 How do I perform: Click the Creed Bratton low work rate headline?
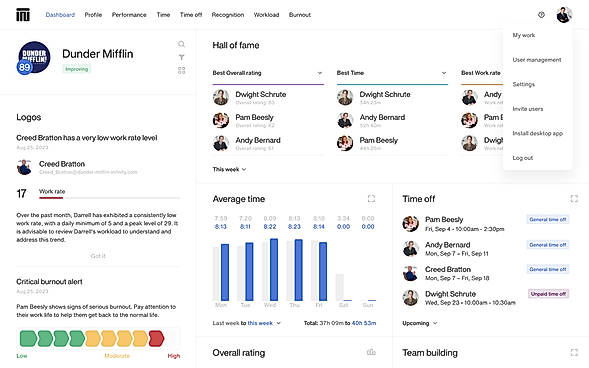pyautogui.click(x=87, y=138)
